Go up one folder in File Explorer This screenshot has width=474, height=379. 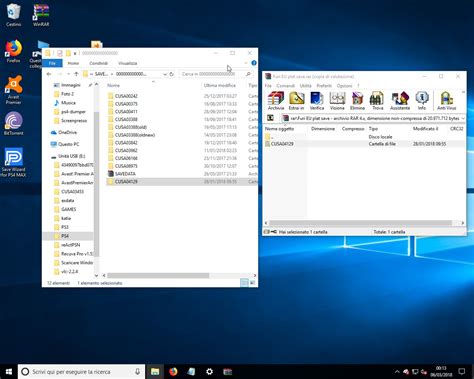pos(76,74)
